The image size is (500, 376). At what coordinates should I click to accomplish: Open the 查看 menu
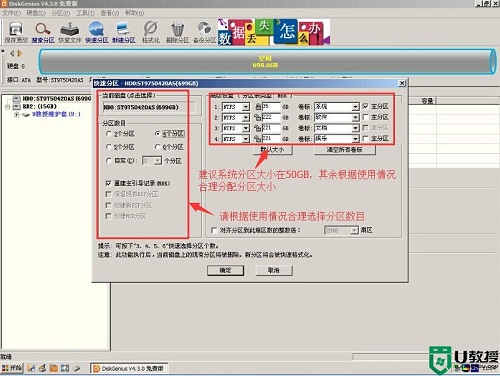(110, 13)
